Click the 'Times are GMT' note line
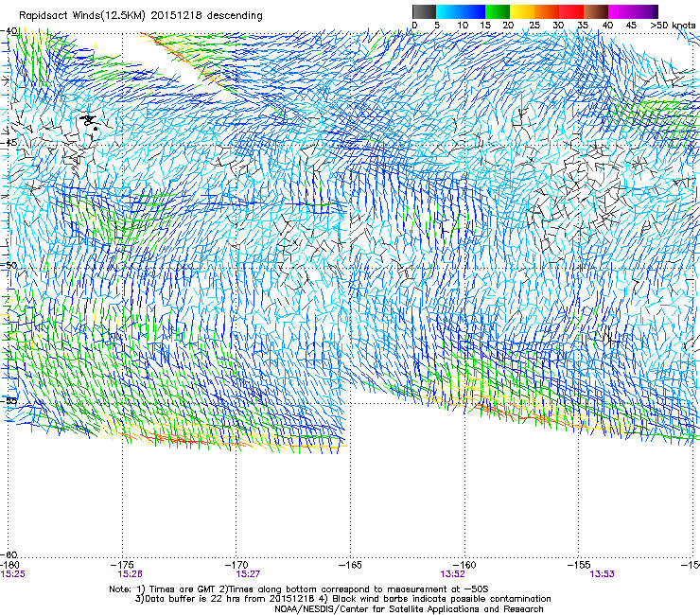Screen dimensions: 700x615 [299, 589]
